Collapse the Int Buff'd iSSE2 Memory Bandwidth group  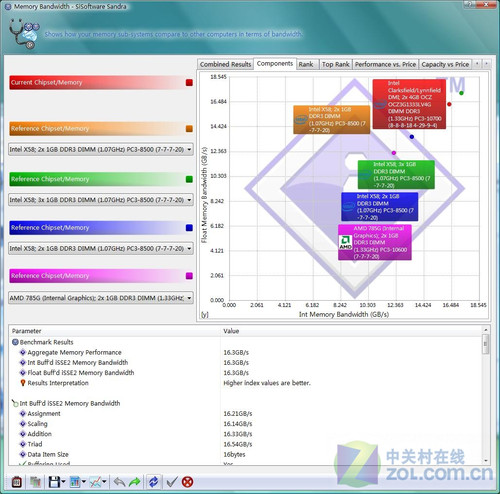click(15, 403)
